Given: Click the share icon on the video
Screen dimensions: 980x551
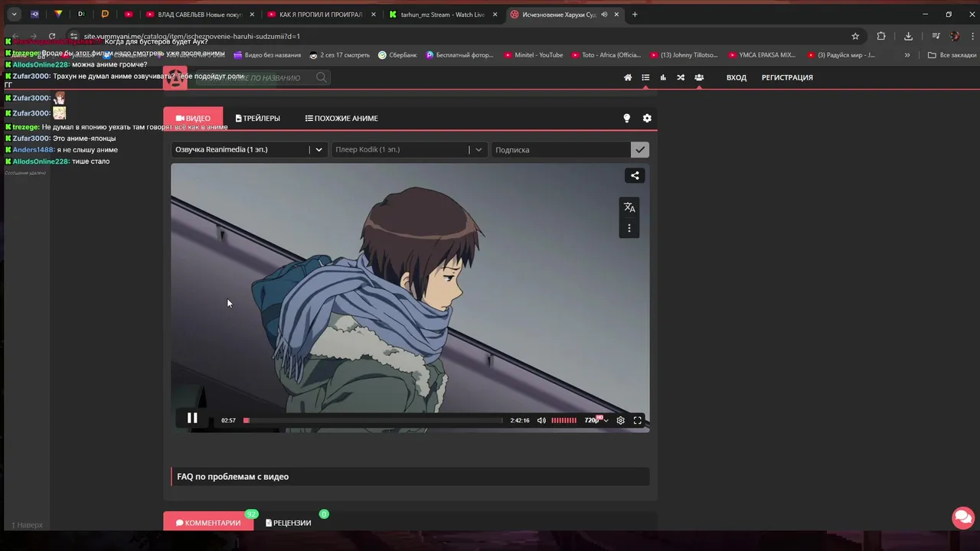Looking at the screenshot, I should (x=635, y=175).
